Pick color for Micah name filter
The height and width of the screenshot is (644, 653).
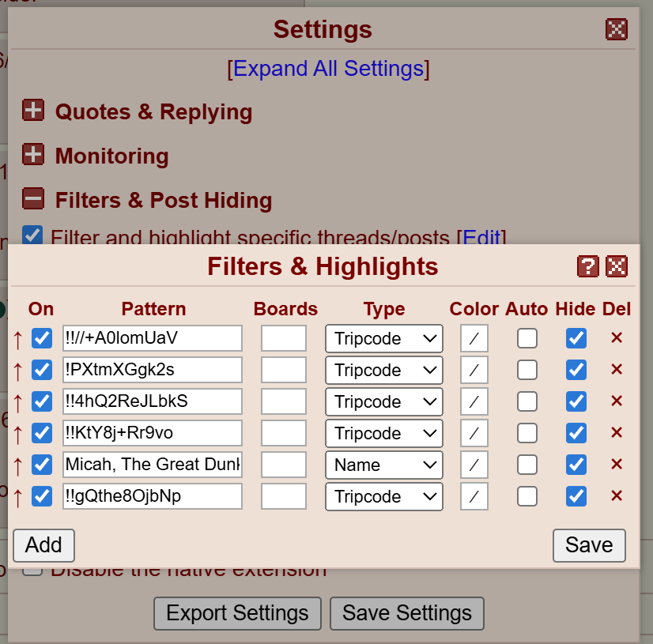(x=474, y=465)
